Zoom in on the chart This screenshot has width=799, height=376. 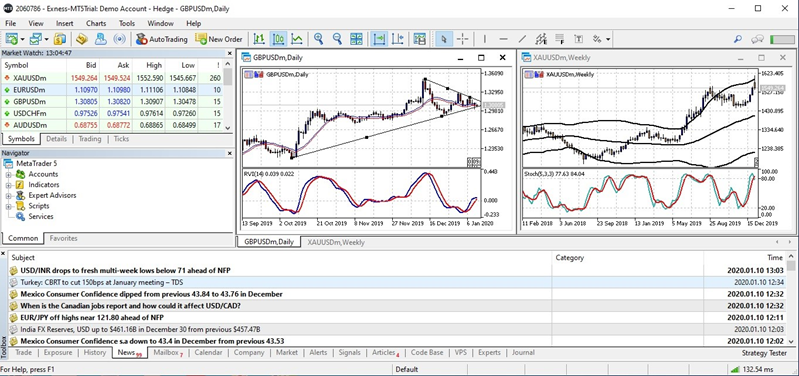[318, 39]
